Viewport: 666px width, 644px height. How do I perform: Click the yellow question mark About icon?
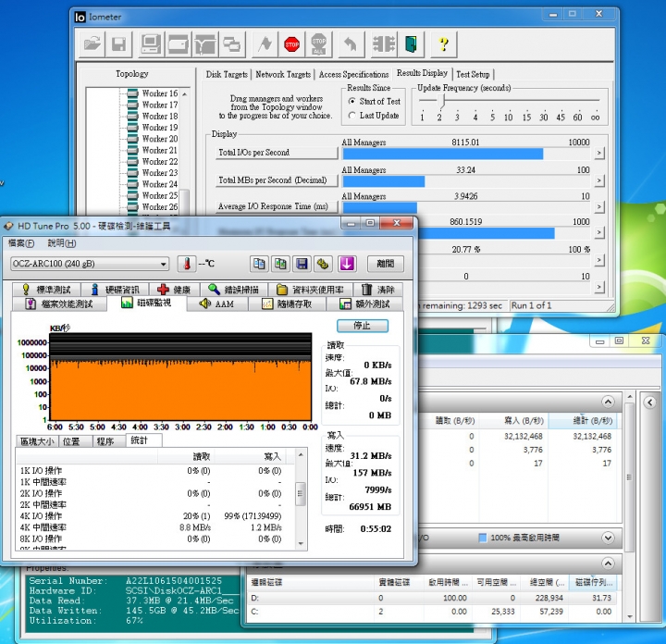pyautogui.click(x=443, y=43)
